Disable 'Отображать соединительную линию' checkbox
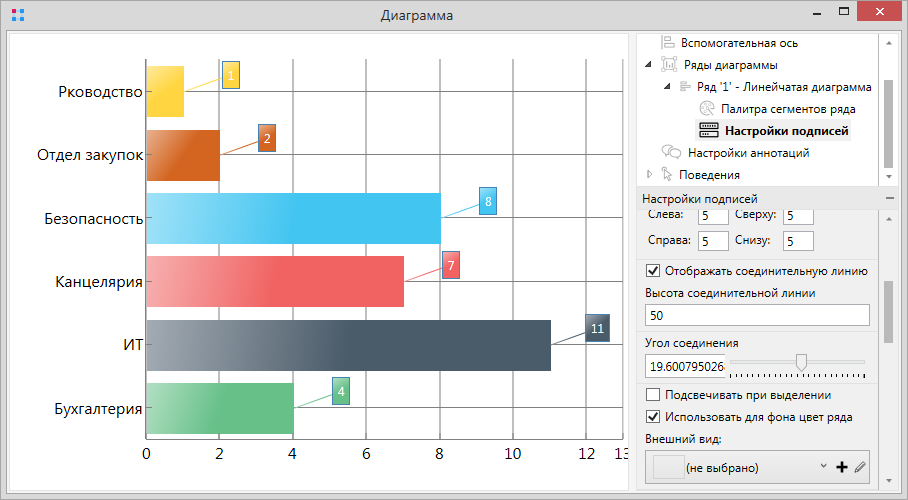 pyautogui.click(x=654, y=271)
